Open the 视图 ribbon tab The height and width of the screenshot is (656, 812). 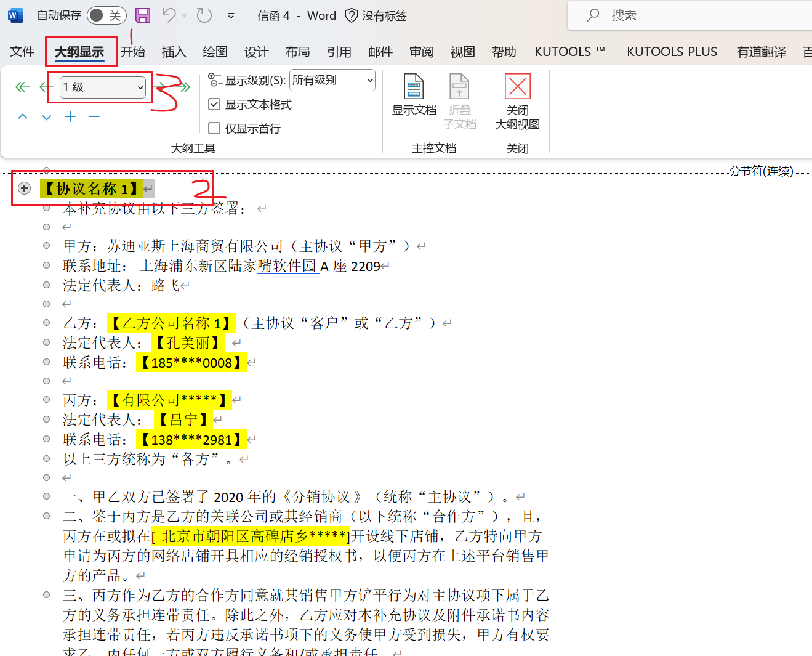462,52
